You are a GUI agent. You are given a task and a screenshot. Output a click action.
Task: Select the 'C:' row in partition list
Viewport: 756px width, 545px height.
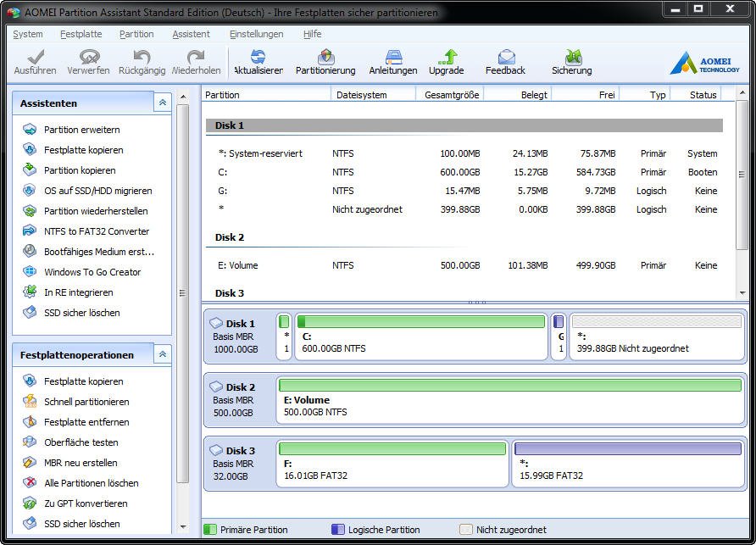tap(464, 172)
